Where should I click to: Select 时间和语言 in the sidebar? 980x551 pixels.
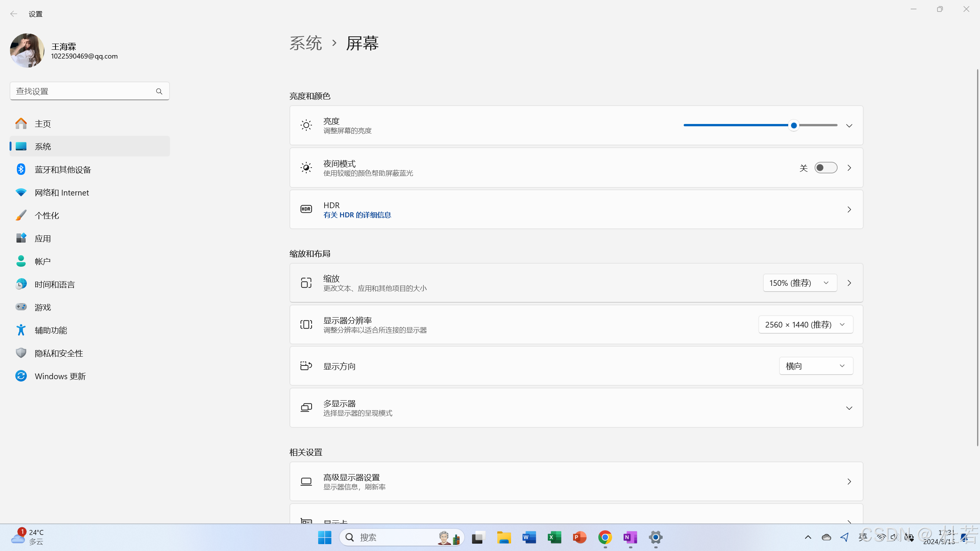click(x=55, y=284)
